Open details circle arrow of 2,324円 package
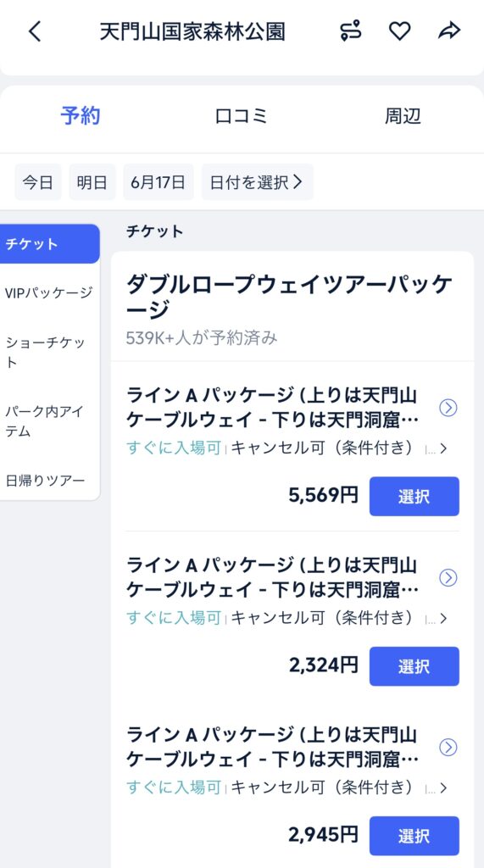 tap(448, 578)
